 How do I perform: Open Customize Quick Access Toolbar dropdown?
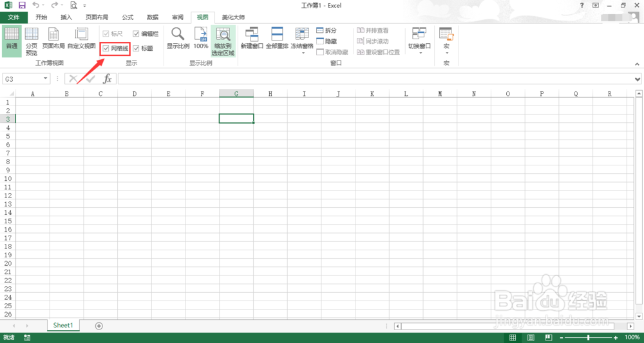click(84, 5)
